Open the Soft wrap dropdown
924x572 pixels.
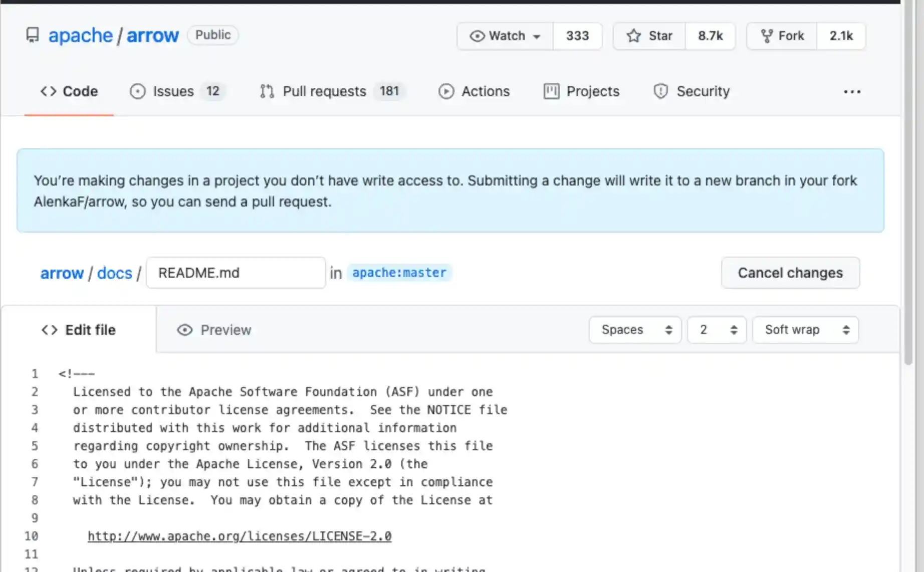click(x=805, y=330)
